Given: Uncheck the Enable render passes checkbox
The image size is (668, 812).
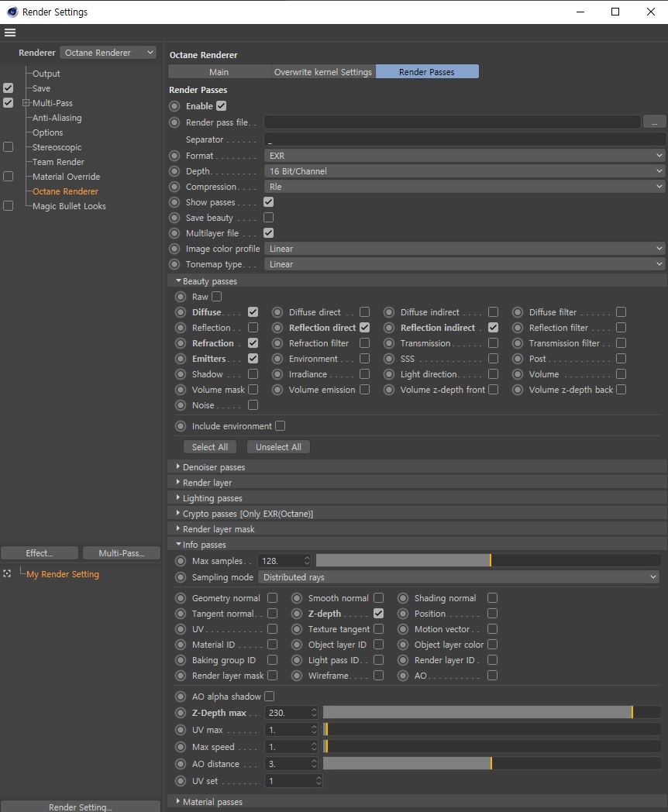Looking at the screenshot, I should [222, 106].
